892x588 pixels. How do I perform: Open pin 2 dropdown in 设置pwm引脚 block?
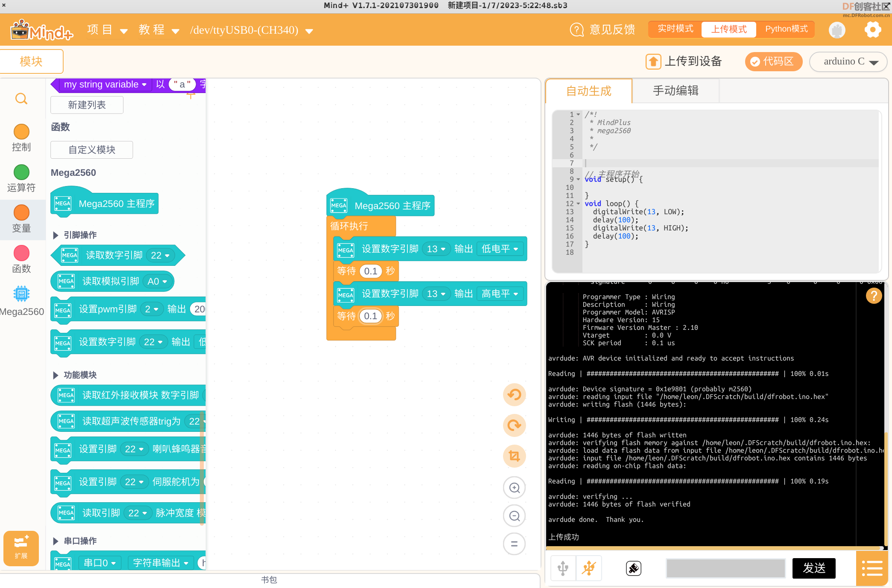(x=152, y=309)
